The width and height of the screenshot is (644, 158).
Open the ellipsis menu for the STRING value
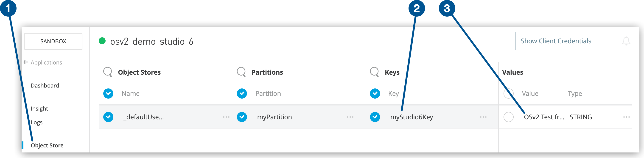(x=627, y=117)
